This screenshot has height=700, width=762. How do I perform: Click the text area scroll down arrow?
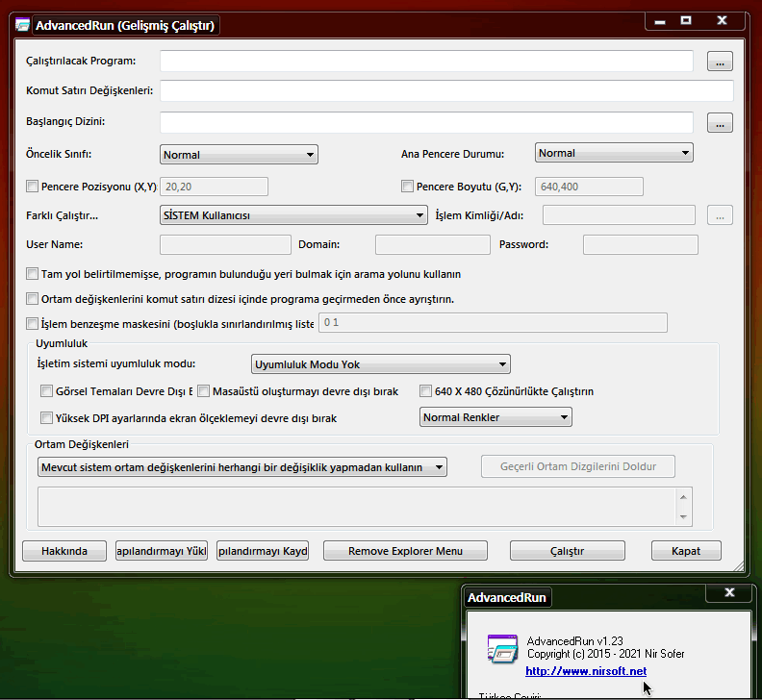(x=683, y=517)
